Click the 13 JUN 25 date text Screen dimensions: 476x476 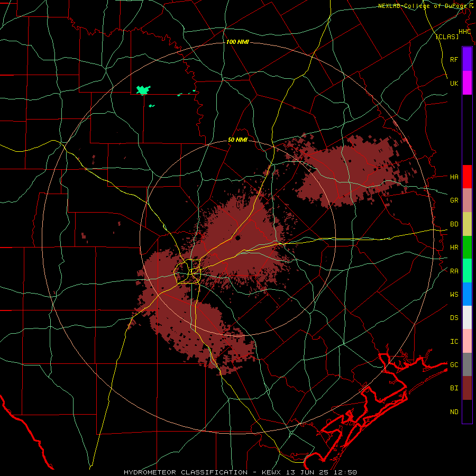pos(308,472)
